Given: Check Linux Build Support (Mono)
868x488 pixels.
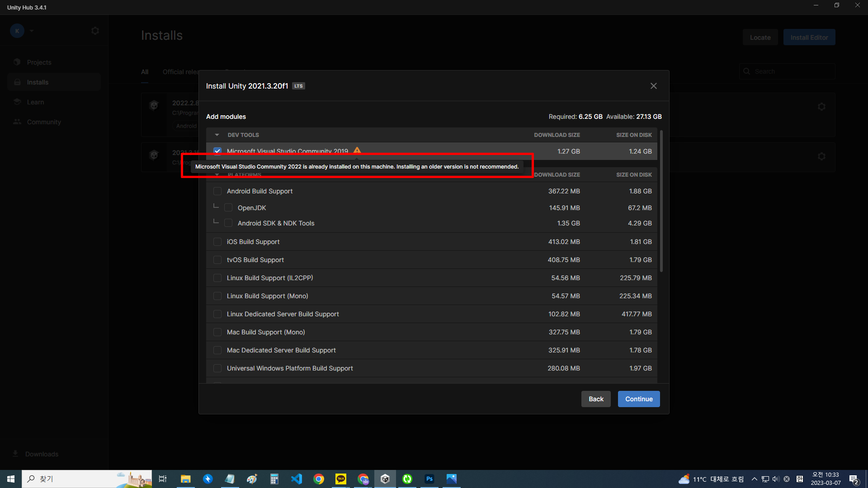Looking at the screenshot, I should coord(217,296).
